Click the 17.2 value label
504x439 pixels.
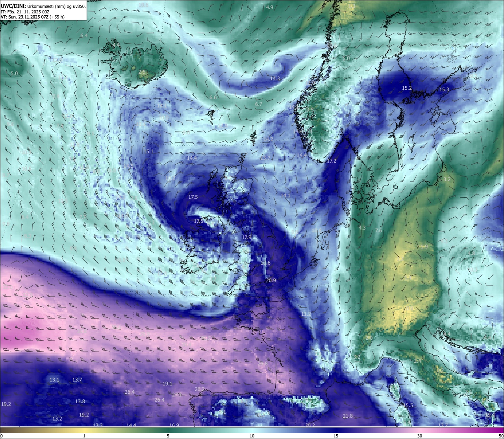click(x=332, y=161)
